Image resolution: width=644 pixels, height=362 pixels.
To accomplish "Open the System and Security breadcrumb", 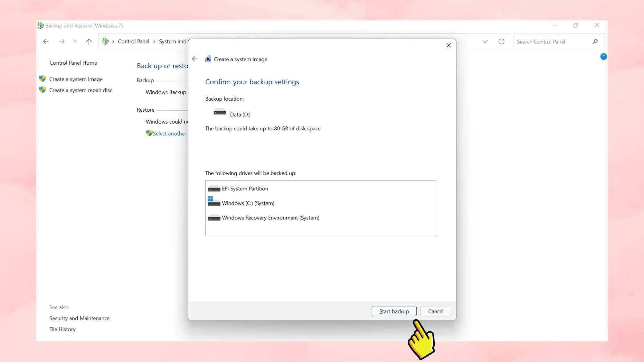I will pos(173,42).
